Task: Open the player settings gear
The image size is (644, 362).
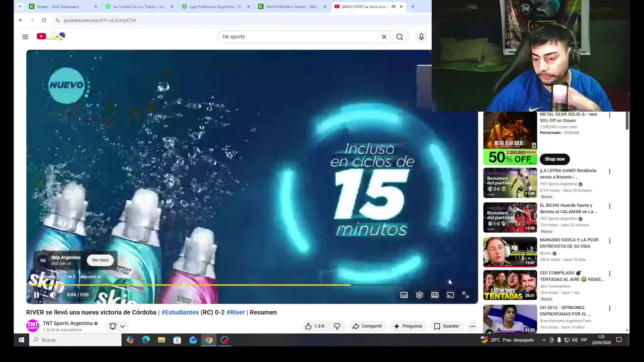Action: (x=420, y=295)
